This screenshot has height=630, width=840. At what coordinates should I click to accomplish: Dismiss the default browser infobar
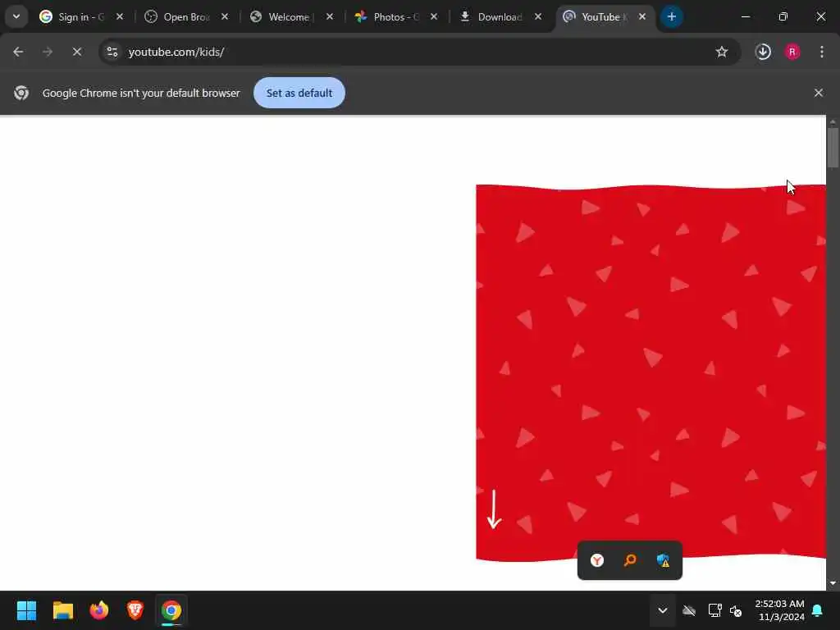818,93
